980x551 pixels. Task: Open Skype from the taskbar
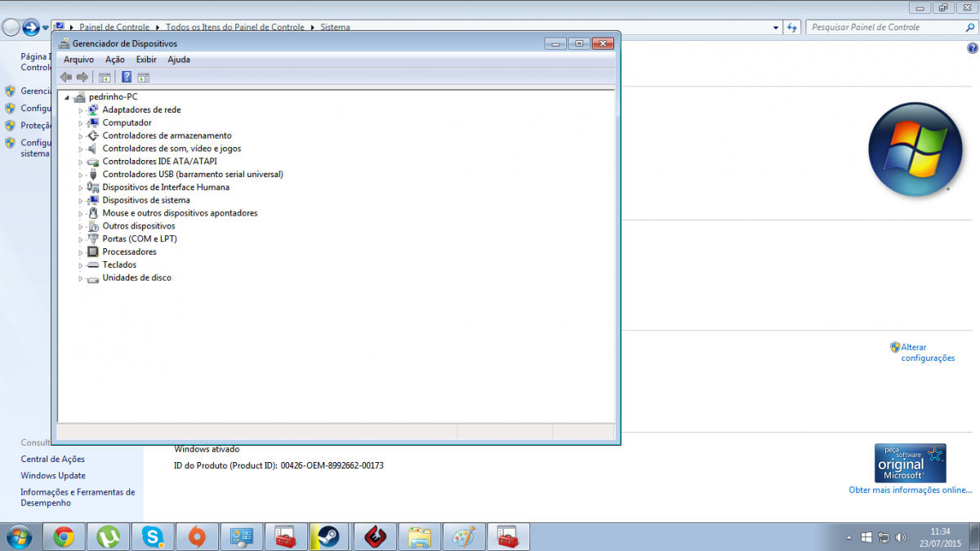(x=152, y=537)
